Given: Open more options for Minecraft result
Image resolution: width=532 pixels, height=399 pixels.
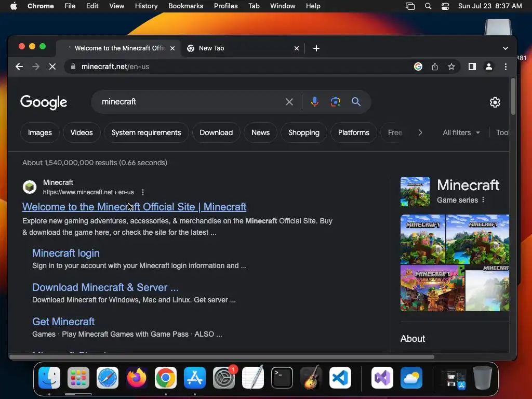Looking at the screenshot, I should (x=143, y=192).
